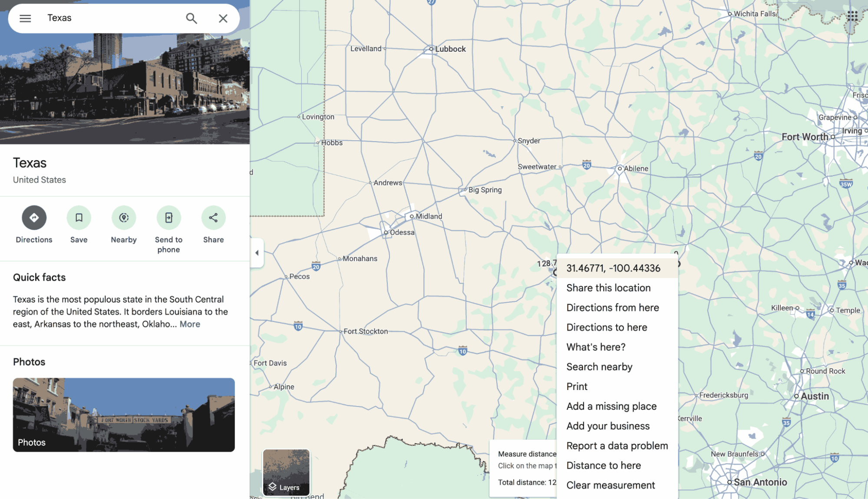Click the Lovington town label
The width and height of the screenshot is (868, 499).
(x=318, y=117)
